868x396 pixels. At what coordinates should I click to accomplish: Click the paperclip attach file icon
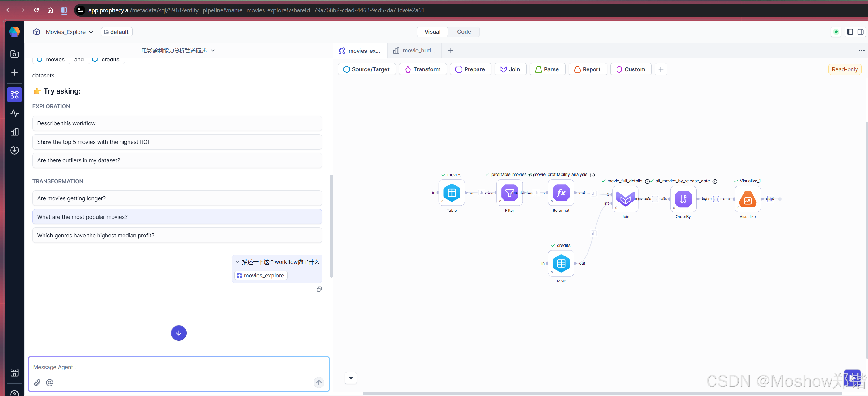point(37,382)
